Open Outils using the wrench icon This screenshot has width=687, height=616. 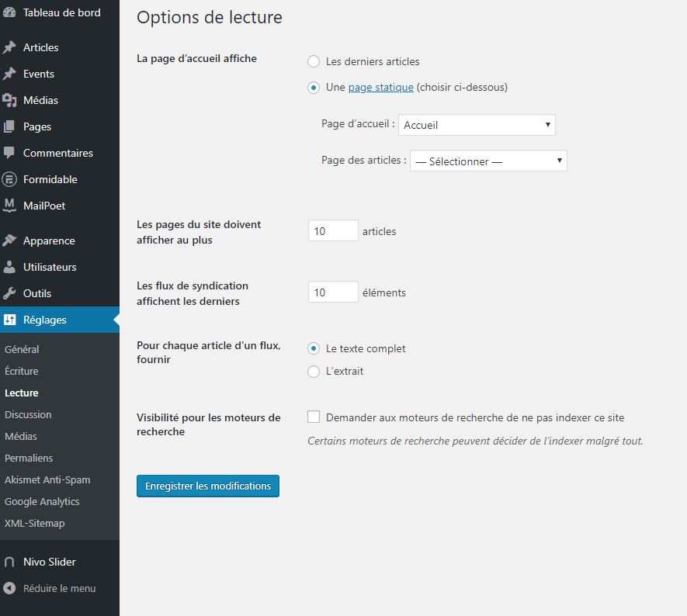tap(9, 293)
